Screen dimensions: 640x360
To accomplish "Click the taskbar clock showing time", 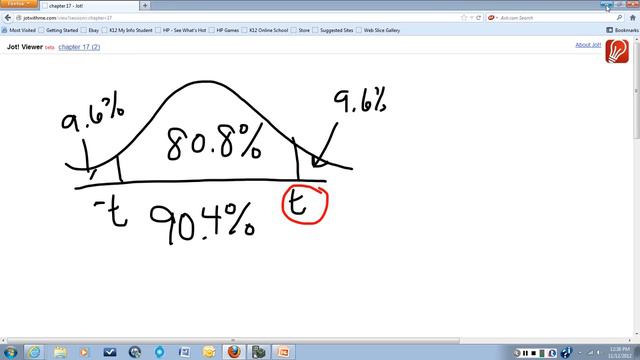I will [620, 352].
